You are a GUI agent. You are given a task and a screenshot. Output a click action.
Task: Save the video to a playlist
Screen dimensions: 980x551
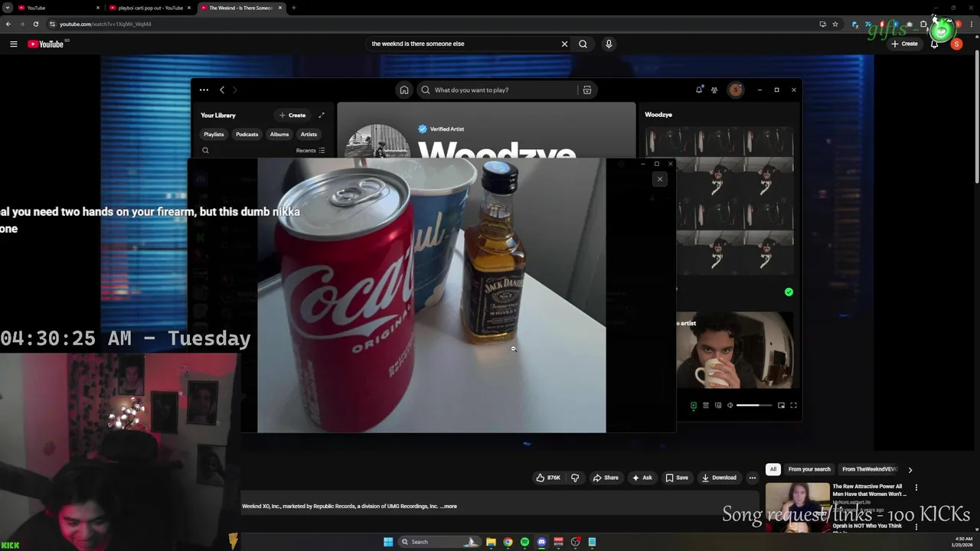(x=677, y=478)
